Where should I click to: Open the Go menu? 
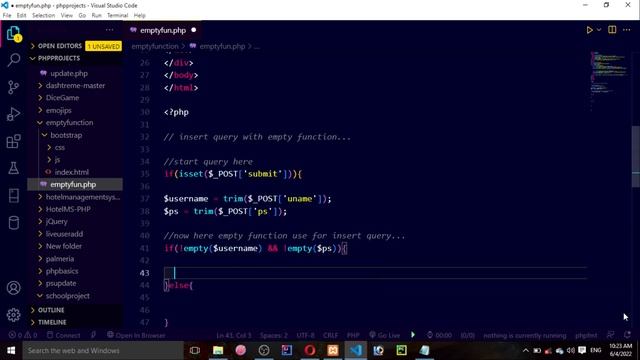click(82, 15)
